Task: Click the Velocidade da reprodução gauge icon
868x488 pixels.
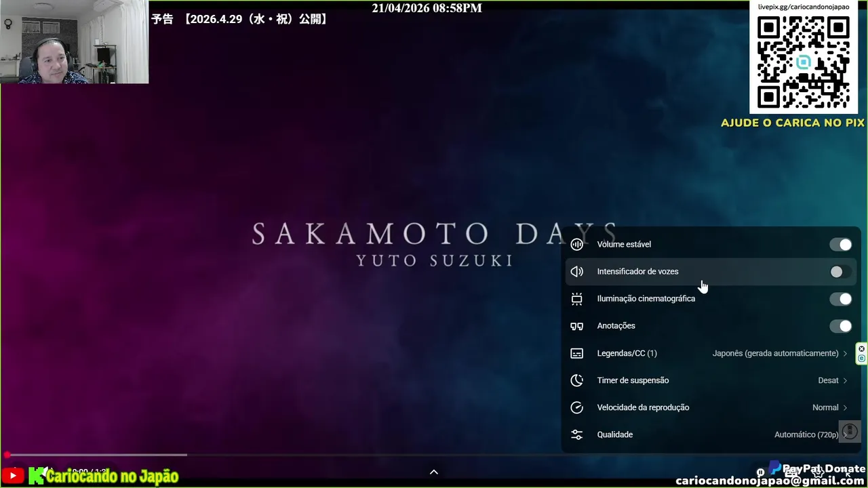Action: [x=576, y=407]
